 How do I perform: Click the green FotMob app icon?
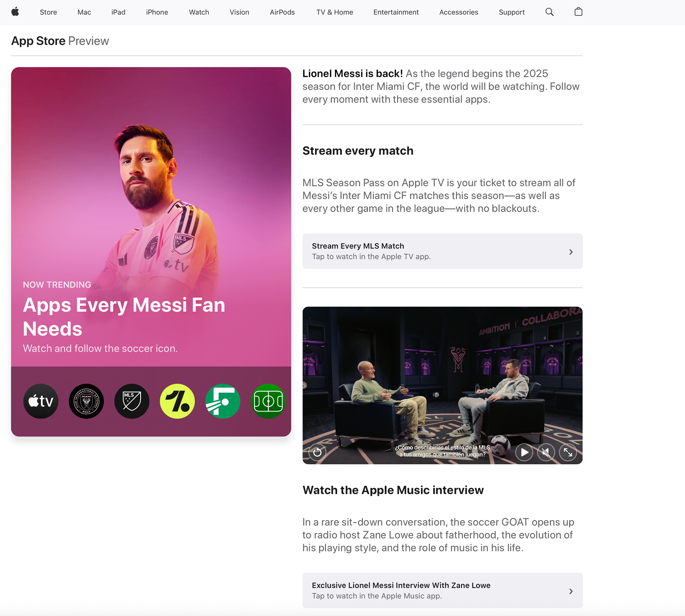tap(223, 401)
